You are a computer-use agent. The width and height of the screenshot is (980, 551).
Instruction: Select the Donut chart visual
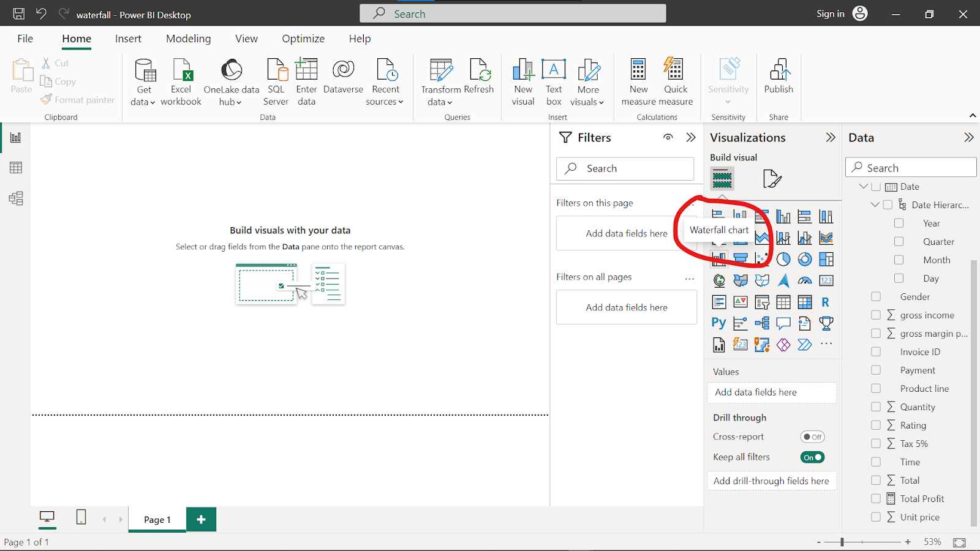pos(805,259)
